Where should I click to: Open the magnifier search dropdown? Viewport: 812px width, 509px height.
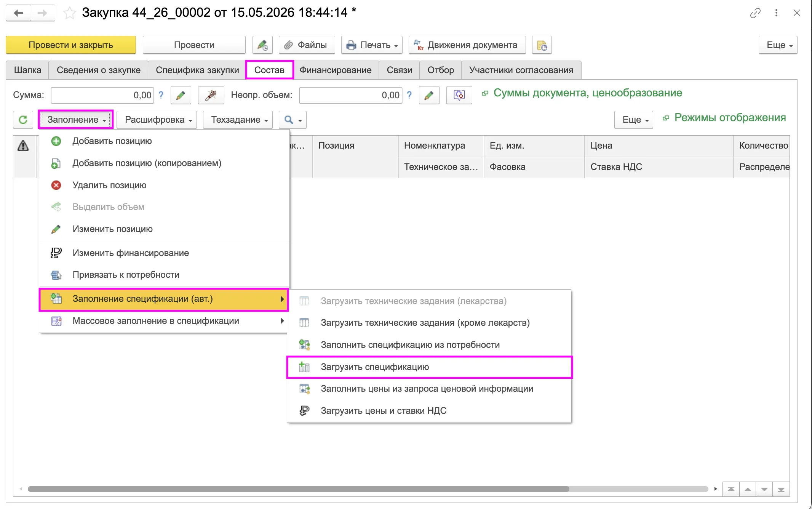point(293,120)
